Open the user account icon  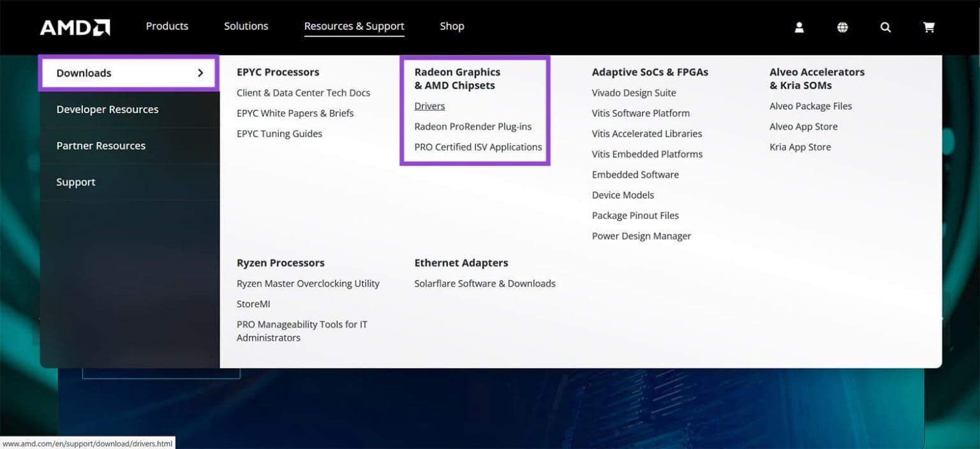coord(799,27)
